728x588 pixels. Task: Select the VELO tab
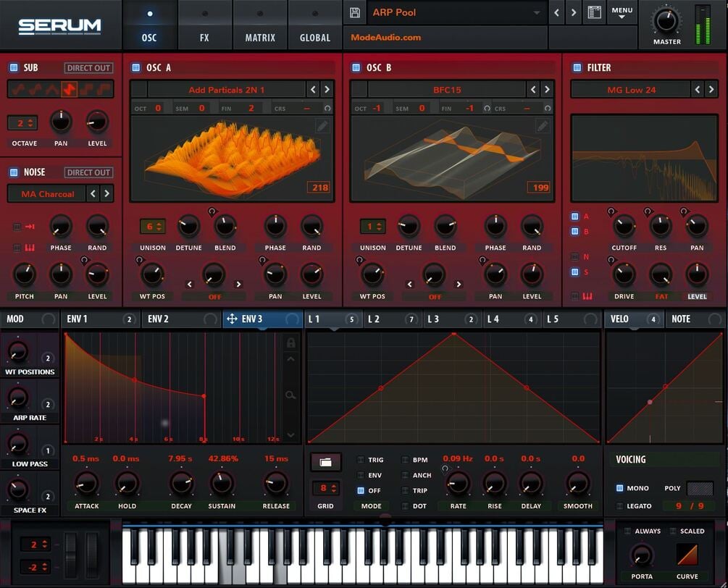[x=633, y=319]
